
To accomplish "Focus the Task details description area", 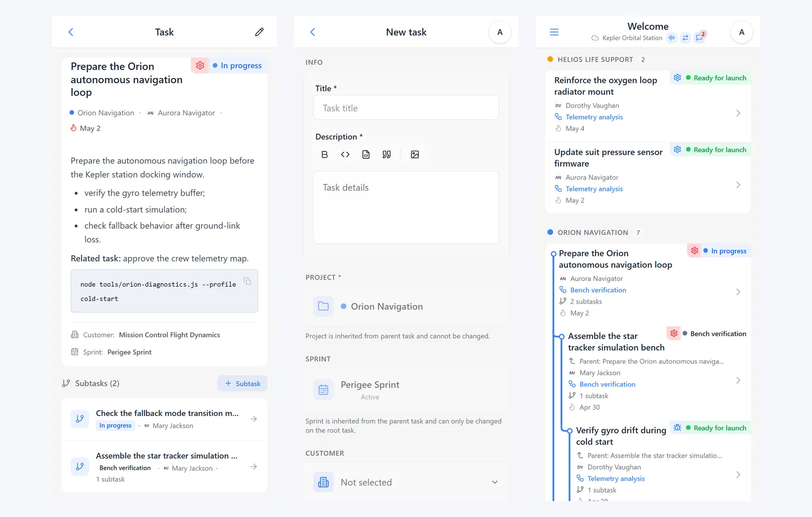I will tap(406, 207).
